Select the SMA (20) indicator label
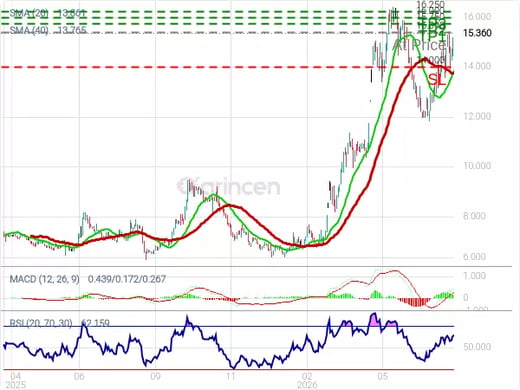 29,14
